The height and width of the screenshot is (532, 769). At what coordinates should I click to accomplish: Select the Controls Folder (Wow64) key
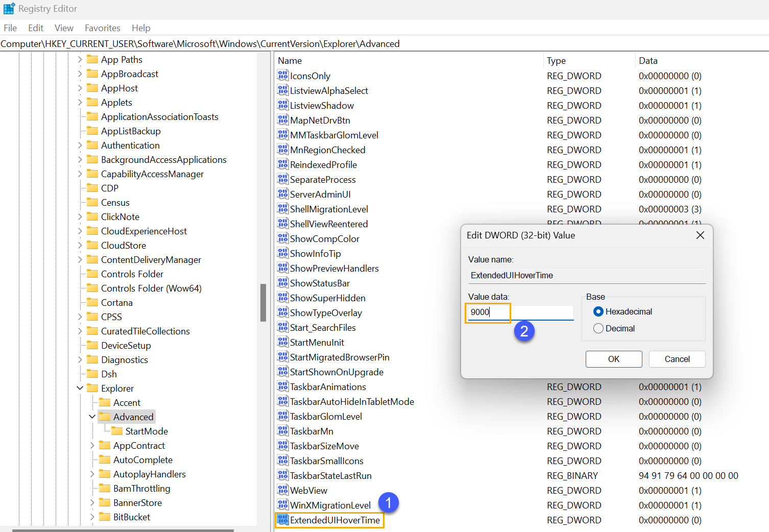[151, 288]
